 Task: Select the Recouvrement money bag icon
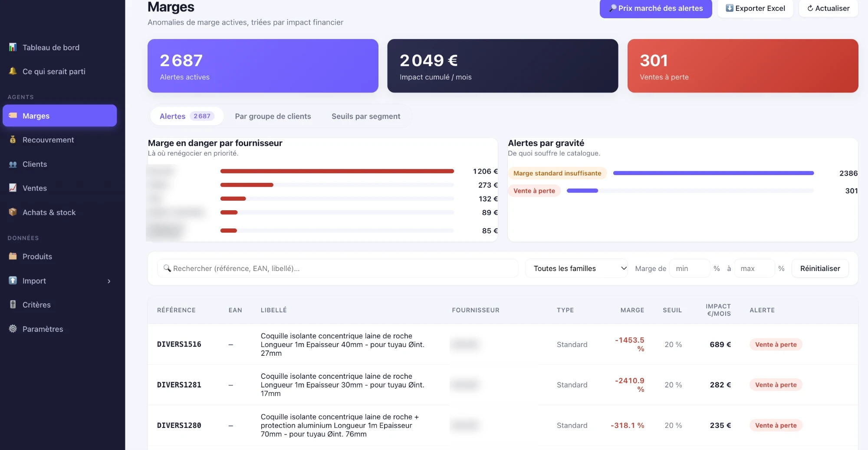[13, 140]
